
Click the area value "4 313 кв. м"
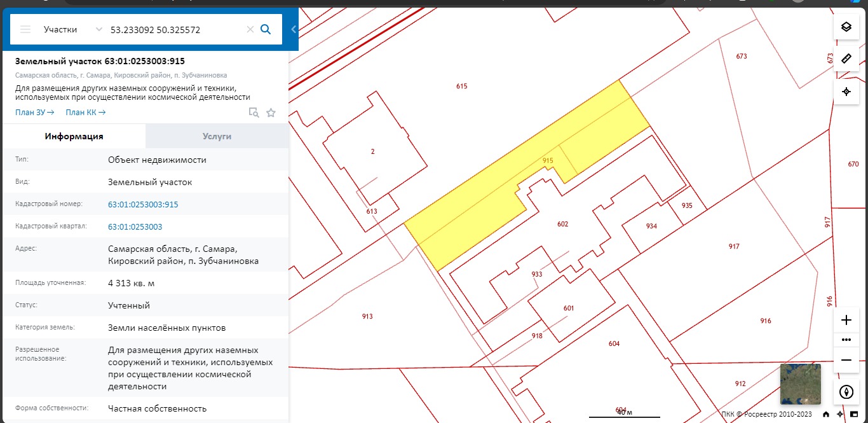click(x=131, y=283)
